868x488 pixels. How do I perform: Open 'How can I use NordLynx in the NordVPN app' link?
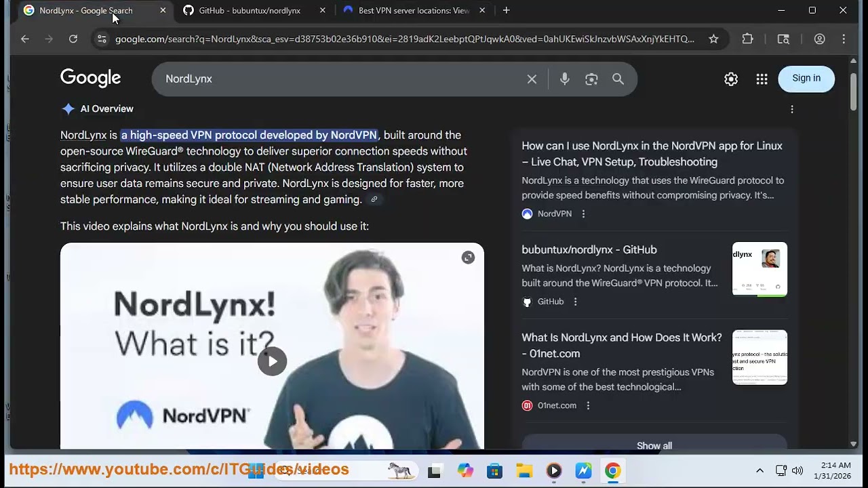[652, 154]
